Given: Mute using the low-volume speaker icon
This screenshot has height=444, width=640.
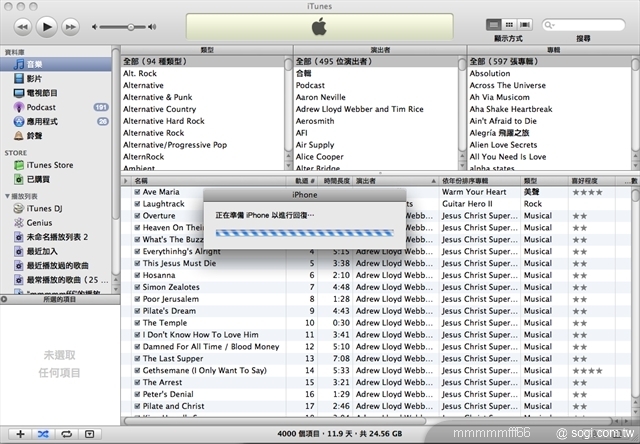Looking at the screenshot, I should (94, 27).
